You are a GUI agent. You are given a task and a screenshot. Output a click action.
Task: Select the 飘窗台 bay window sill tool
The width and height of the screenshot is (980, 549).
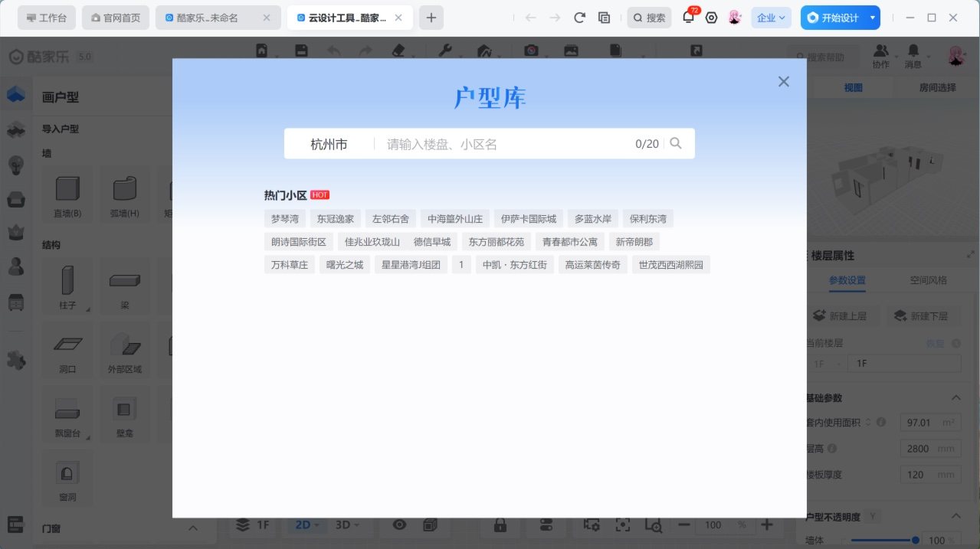click(x=67, y=414)
